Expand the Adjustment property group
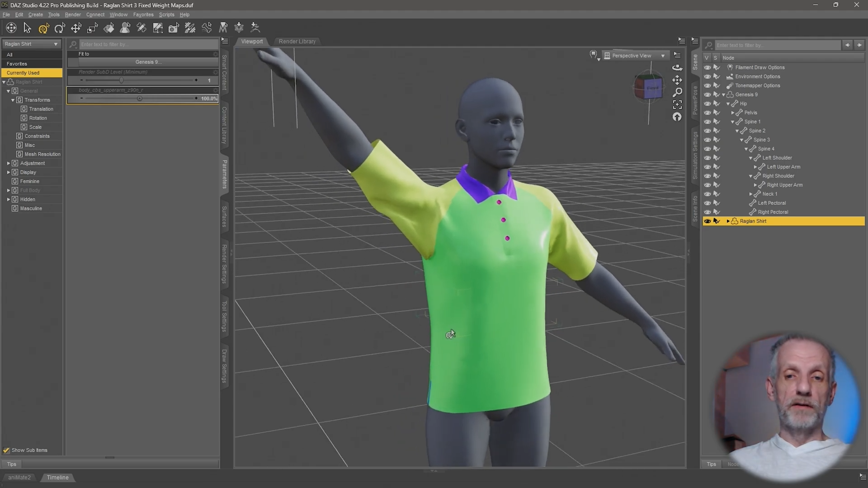The width and height of the screenshot is (868, 488). (9, 163)
